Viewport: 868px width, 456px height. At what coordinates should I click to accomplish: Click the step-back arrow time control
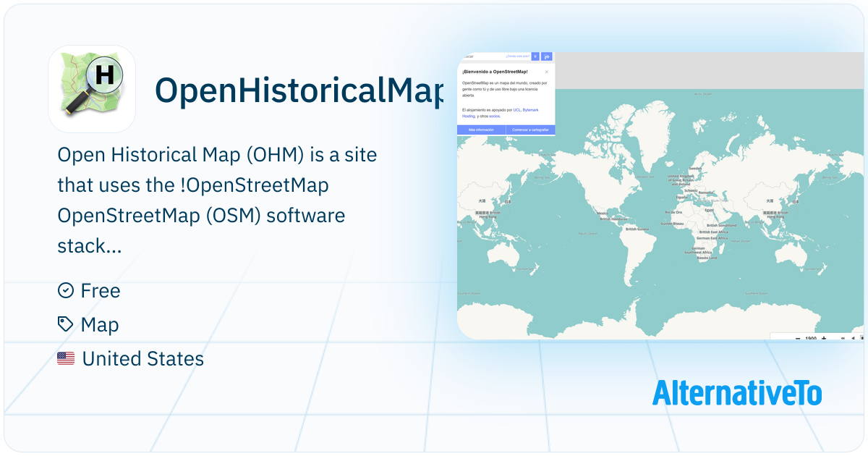853,338
